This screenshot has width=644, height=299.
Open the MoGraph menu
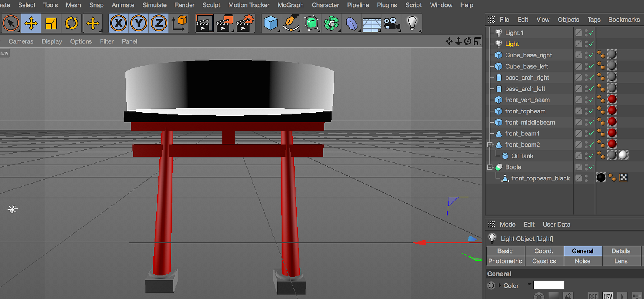click(290, 5)
